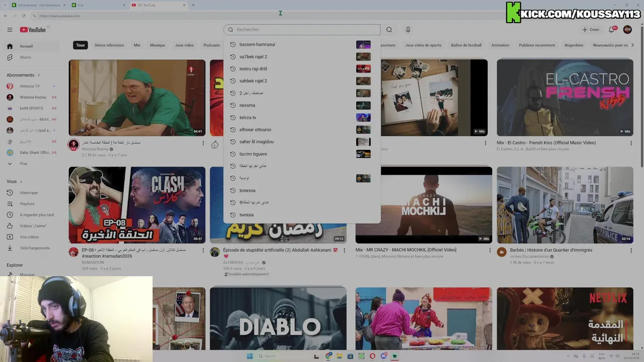Open Attessia TV subscription channel
This screenshot has height=362, width=644.
click(30, 86)
